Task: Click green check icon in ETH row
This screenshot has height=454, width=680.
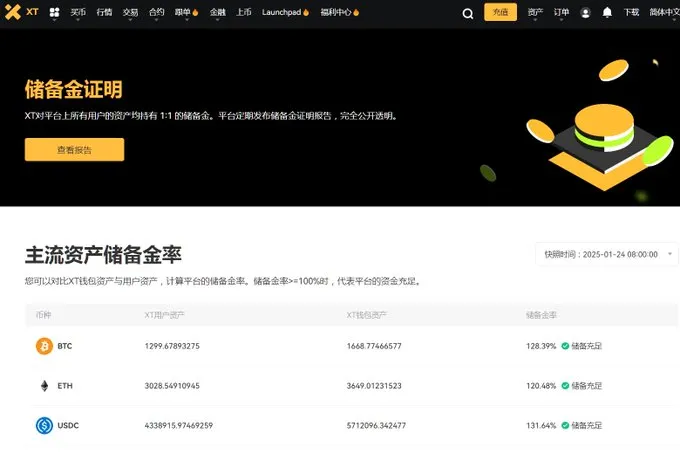Action: [565, 385]
